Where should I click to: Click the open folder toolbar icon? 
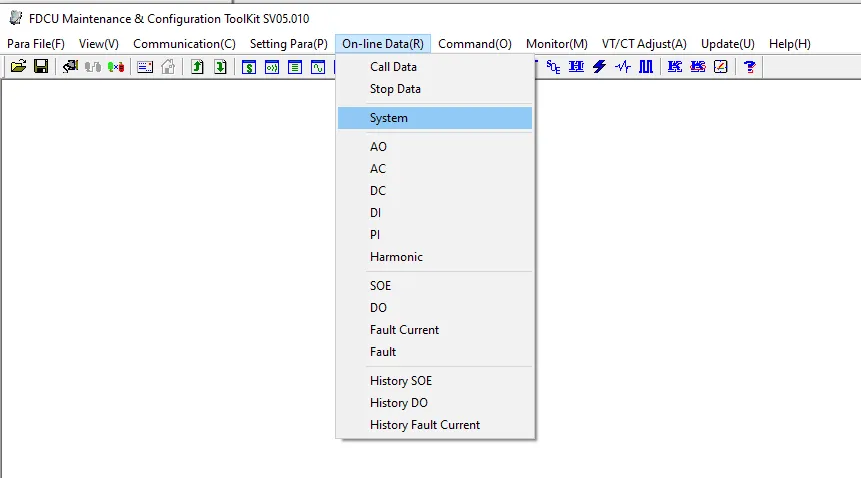tap(18, 67)
